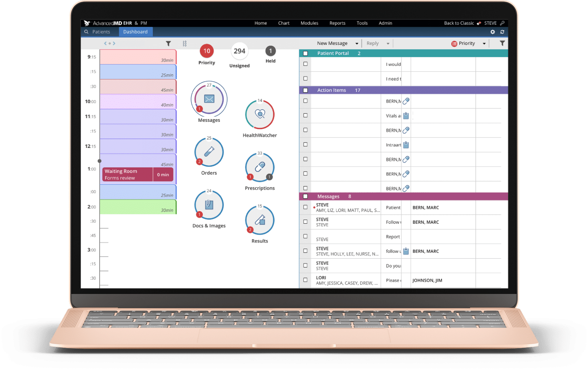Go to next day with right chevron
Viewport: 588px width, 369px height.
click(x=114, y=43)
